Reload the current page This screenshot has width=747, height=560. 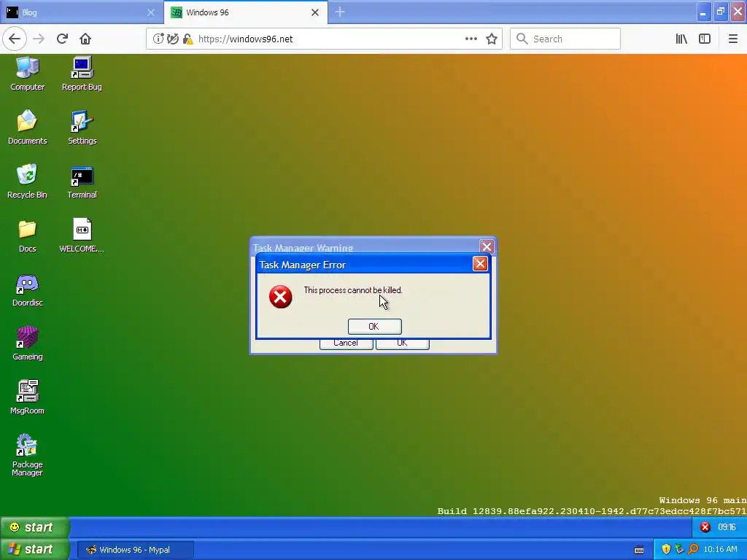tap(62, 39)
